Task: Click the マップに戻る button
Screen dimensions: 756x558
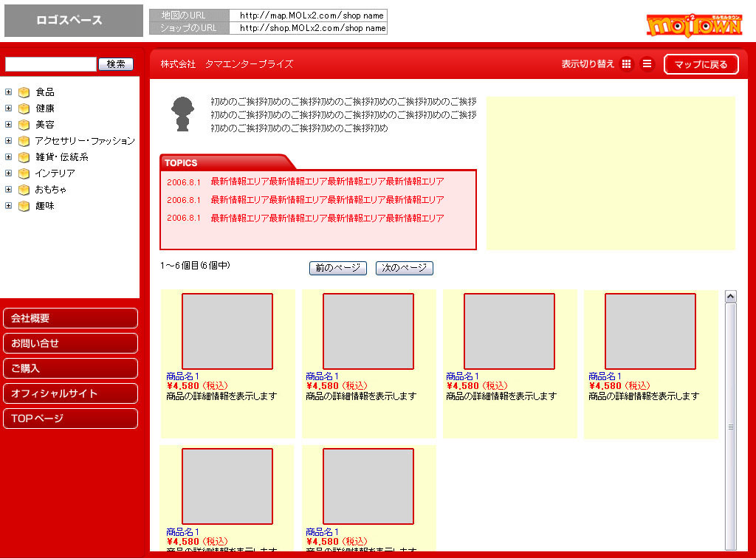Action: (701, 64)
